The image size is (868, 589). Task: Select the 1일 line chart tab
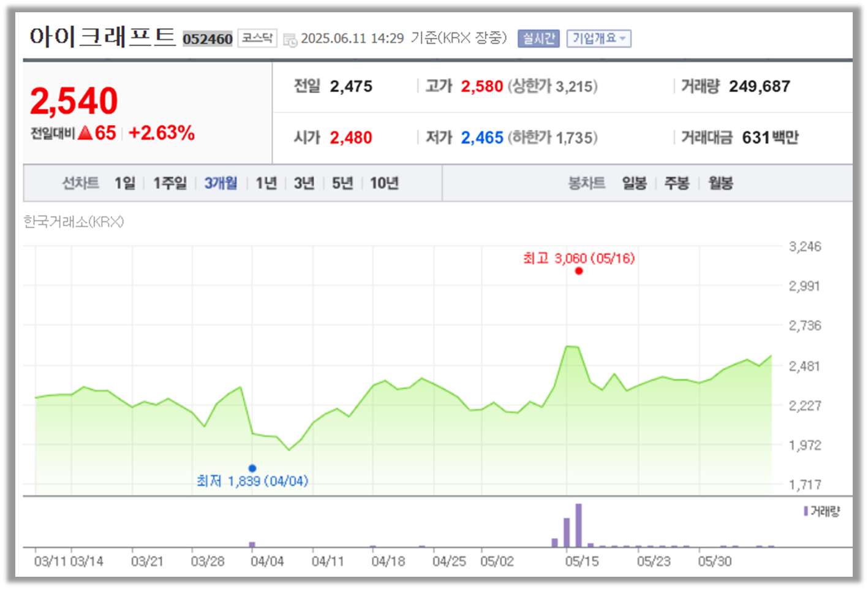click(125, 183)
